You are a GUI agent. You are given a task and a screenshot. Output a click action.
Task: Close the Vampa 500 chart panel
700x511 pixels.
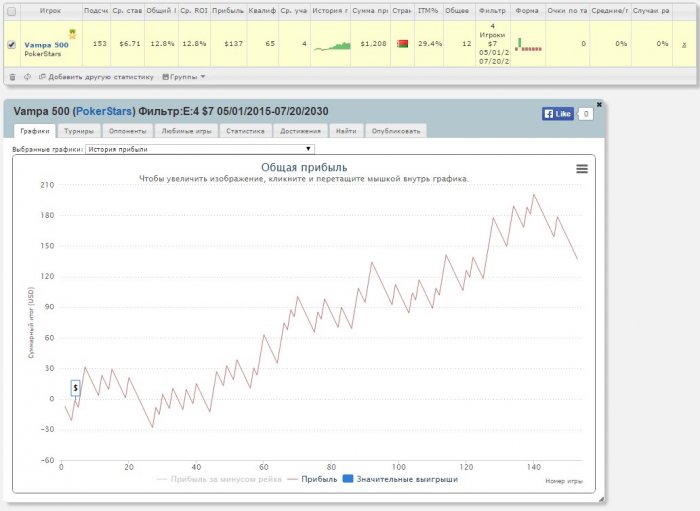pos(599,104)
